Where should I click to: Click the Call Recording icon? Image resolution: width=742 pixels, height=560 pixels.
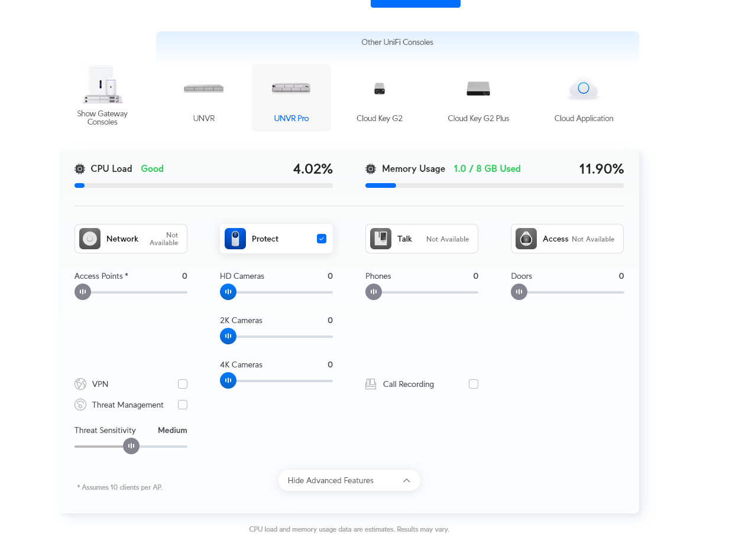[x=371, y=384]
